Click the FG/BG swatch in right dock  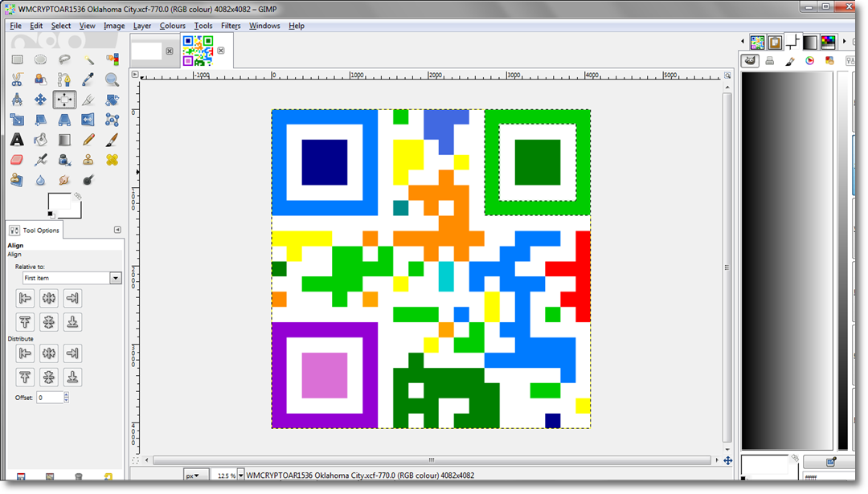(x=766, y=463)
